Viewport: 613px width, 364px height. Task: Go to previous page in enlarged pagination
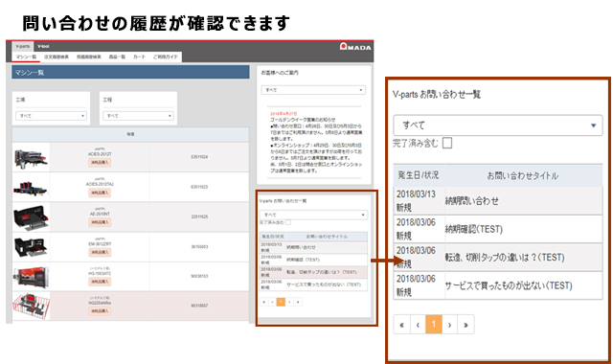tap(418, 325)
